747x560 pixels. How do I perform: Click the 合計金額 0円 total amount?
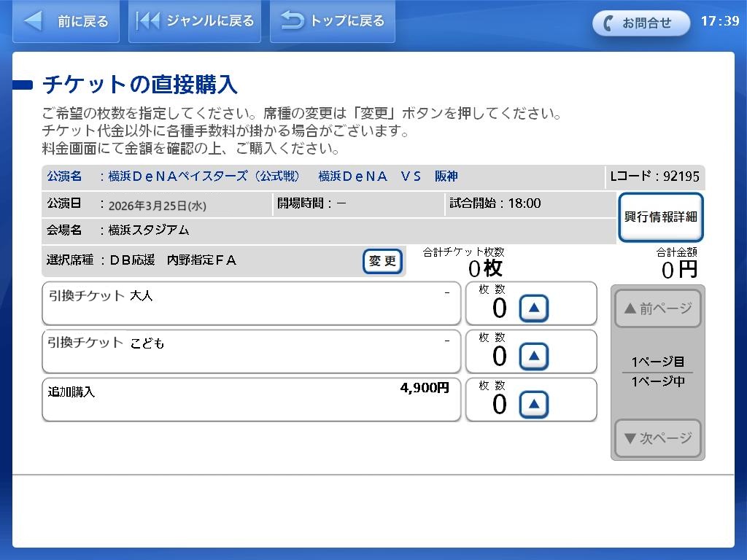pyautogui.click(x=678, y=264)
